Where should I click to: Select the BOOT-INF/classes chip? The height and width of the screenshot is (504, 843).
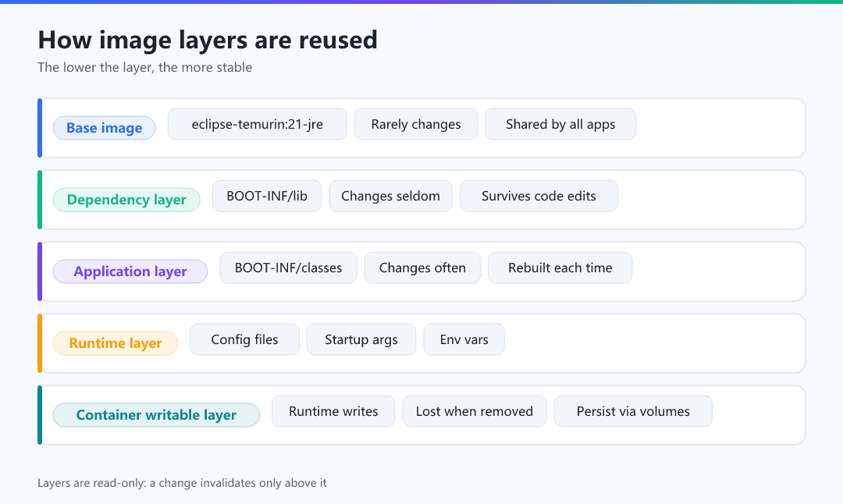288,268
